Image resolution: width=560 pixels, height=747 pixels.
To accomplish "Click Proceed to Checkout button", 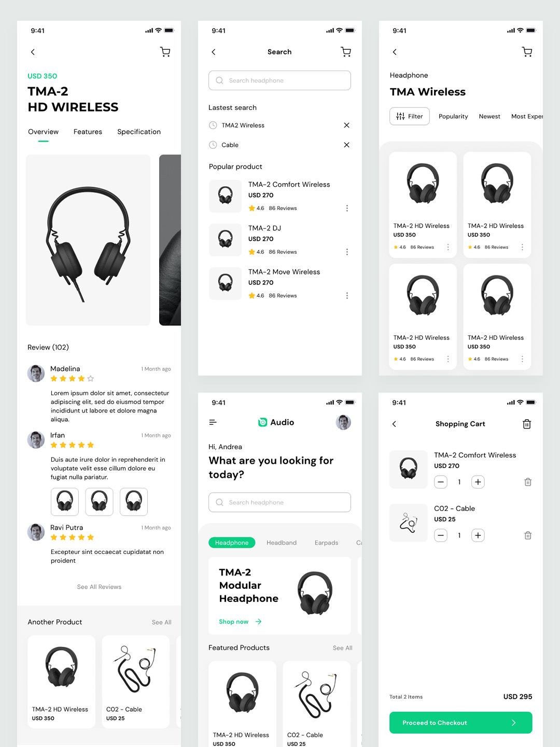I will pyautogui.click(x=461, y=723).
